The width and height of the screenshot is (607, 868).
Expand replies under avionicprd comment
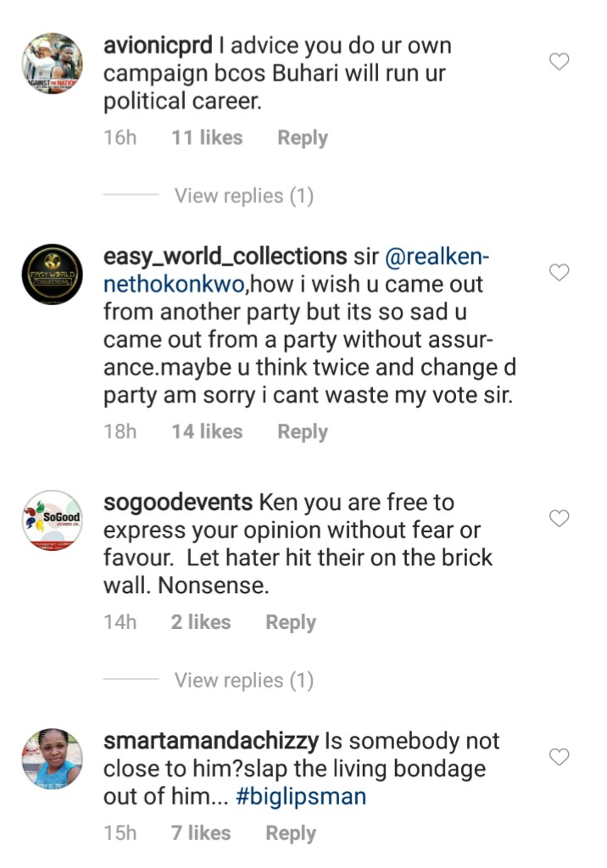coord(243,196)
